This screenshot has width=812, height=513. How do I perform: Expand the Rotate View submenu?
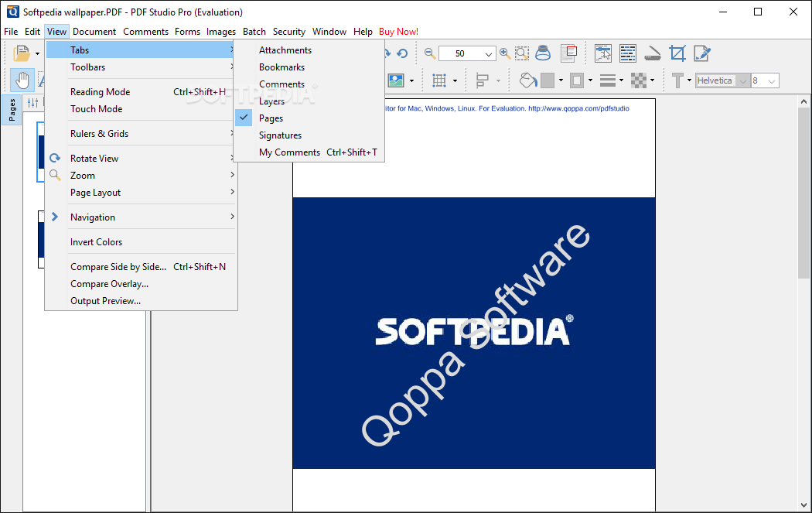142,159
